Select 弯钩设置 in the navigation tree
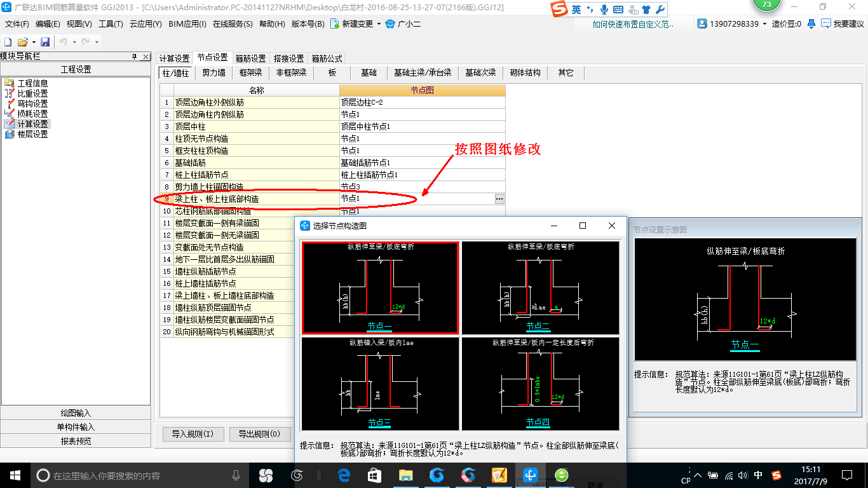This screenshot has height=488, width=868. click(x=32, y=104)
